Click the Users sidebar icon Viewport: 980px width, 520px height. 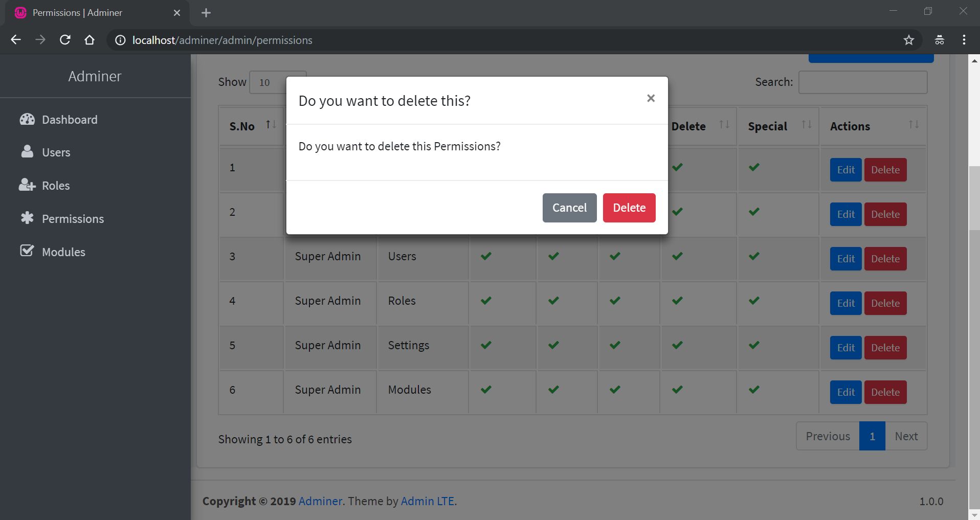tap(27, 152)
